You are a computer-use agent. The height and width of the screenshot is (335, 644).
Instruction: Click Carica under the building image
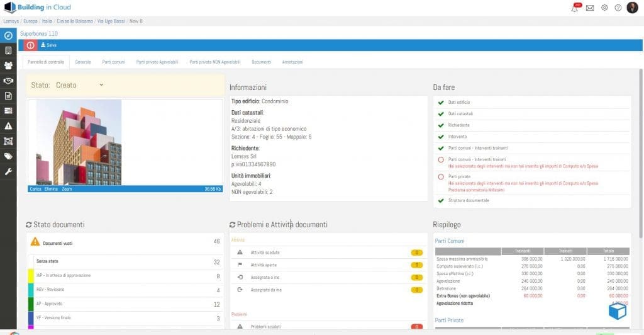(35, 189)
